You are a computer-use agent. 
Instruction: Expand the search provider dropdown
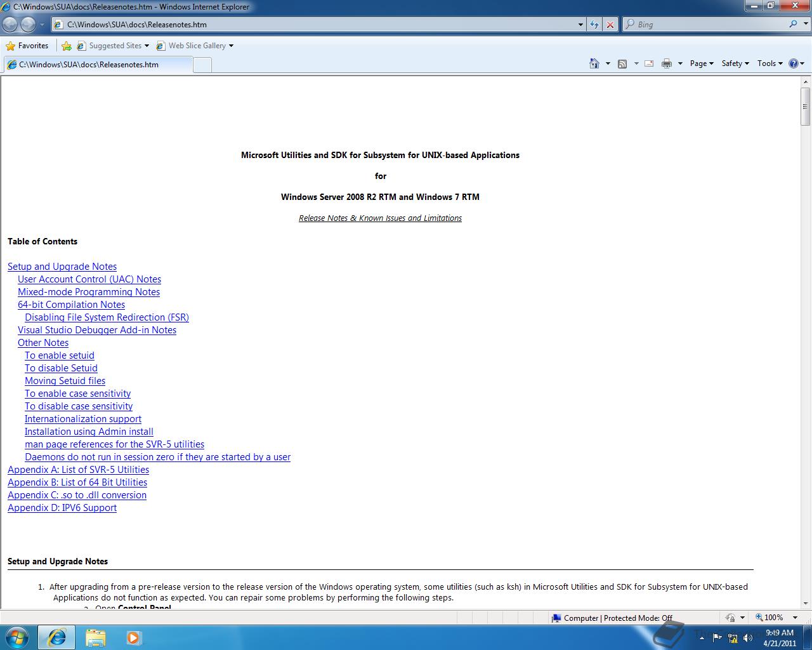click(806, 25)
